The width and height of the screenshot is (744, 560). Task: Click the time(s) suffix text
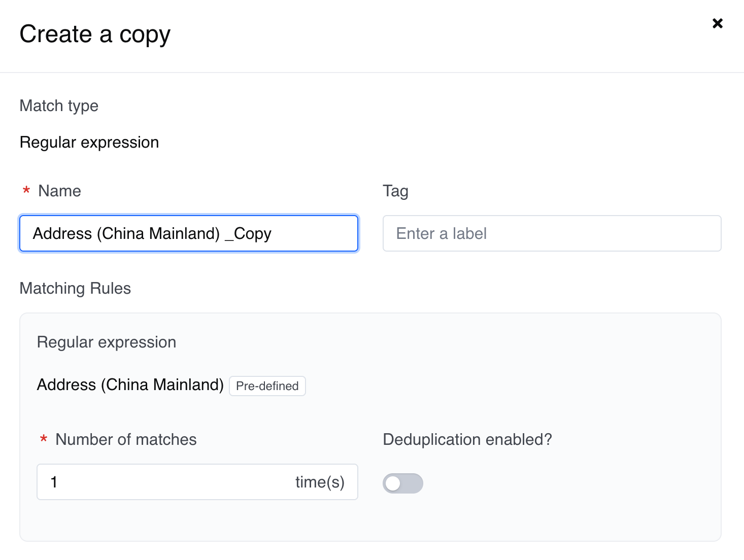click(320, 482)
